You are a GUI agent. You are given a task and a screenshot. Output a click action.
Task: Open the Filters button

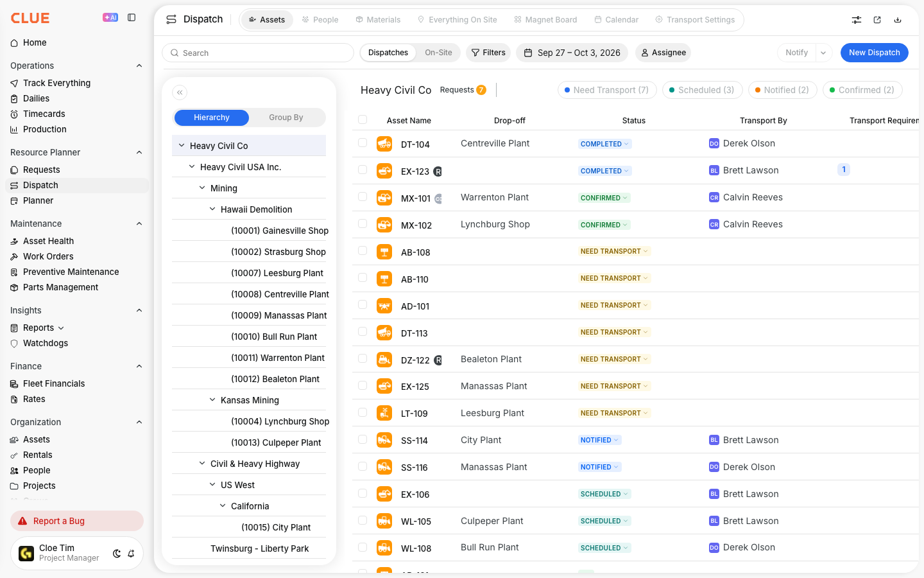488,53
